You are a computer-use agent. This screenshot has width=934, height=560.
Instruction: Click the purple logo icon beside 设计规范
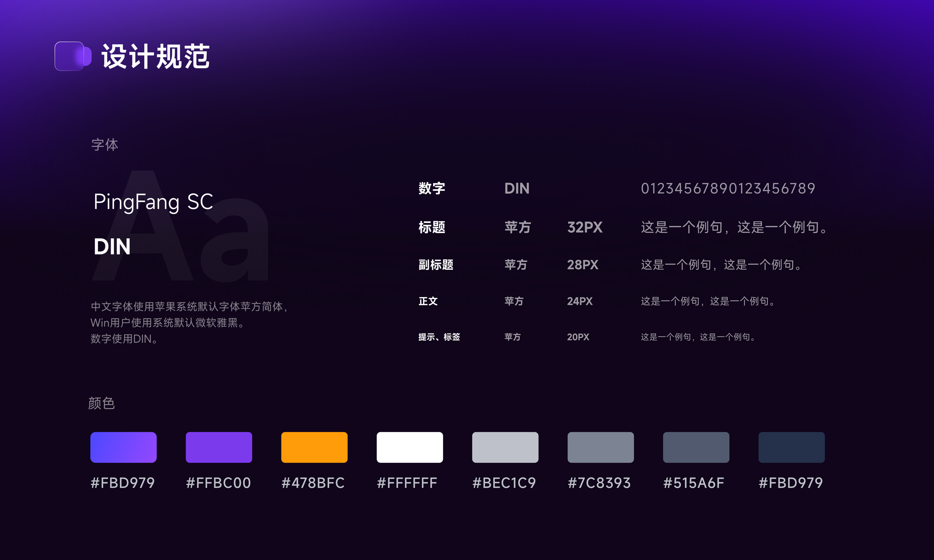click(x=73, y=56)
